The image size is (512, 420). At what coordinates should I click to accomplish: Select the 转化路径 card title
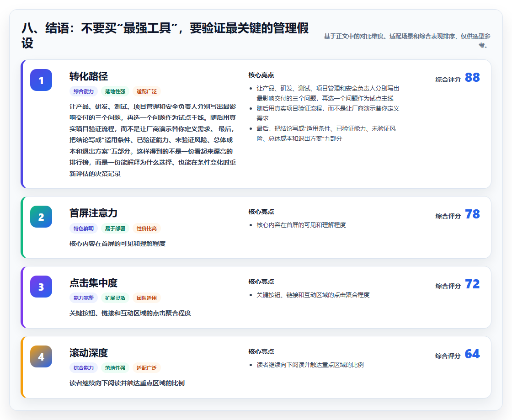89,76
